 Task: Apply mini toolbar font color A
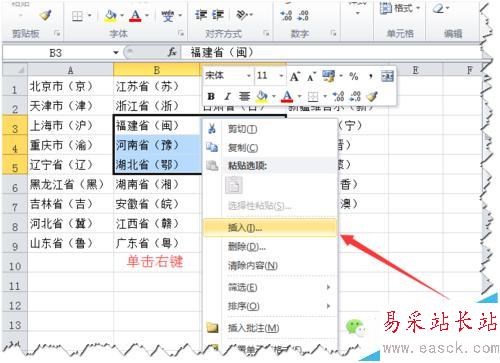(x=287, y=97)
